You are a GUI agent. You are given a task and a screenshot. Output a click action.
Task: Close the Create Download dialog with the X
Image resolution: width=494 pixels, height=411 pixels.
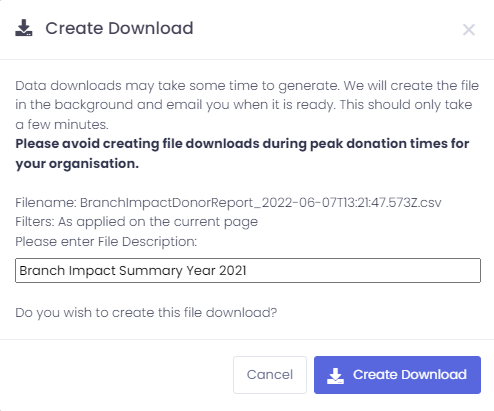point(469,30)
